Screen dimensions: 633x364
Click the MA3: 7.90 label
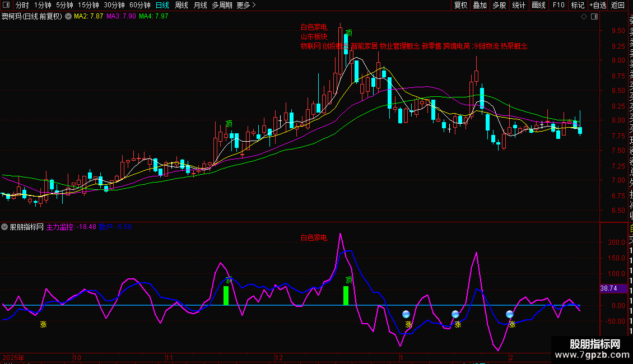(x=121, y=16)
